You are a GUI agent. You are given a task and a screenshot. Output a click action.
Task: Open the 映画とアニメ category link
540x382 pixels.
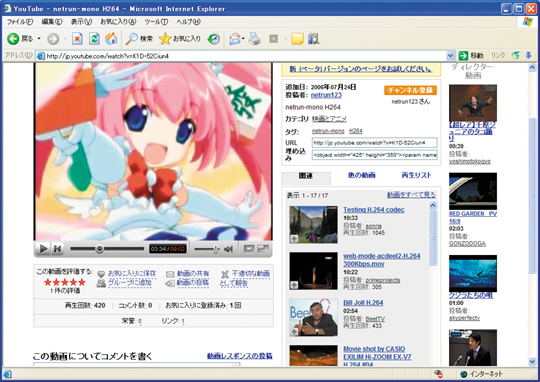point(329,119)
